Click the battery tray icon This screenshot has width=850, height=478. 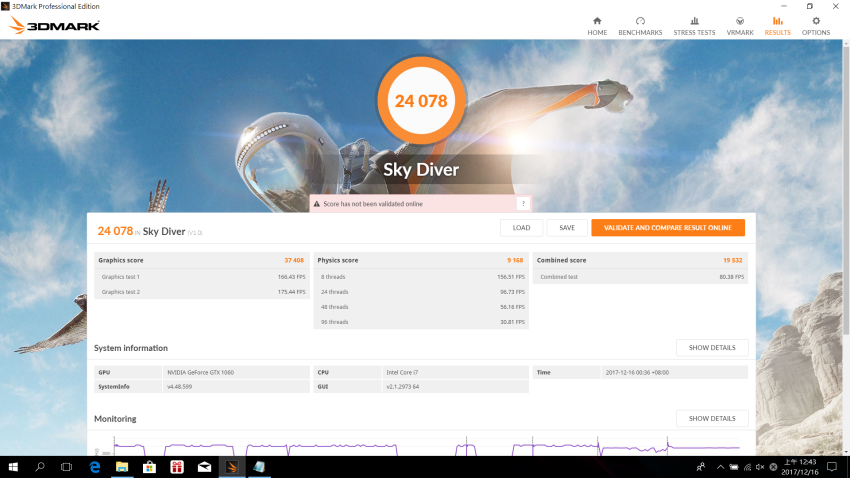tap(733, 467)
